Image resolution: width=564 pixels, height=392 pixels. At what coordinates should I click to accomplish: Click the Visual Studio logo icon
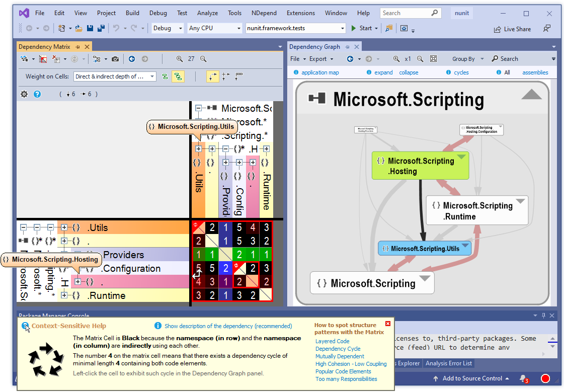pyautogui.click(x=24, y=13)
